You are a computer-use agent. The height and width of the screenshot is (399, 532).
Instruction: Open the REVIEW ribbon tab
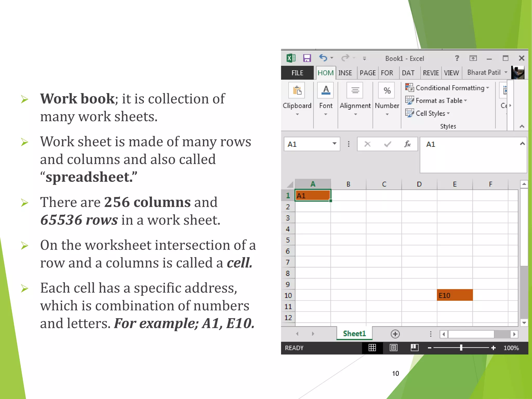click(431, 73)
